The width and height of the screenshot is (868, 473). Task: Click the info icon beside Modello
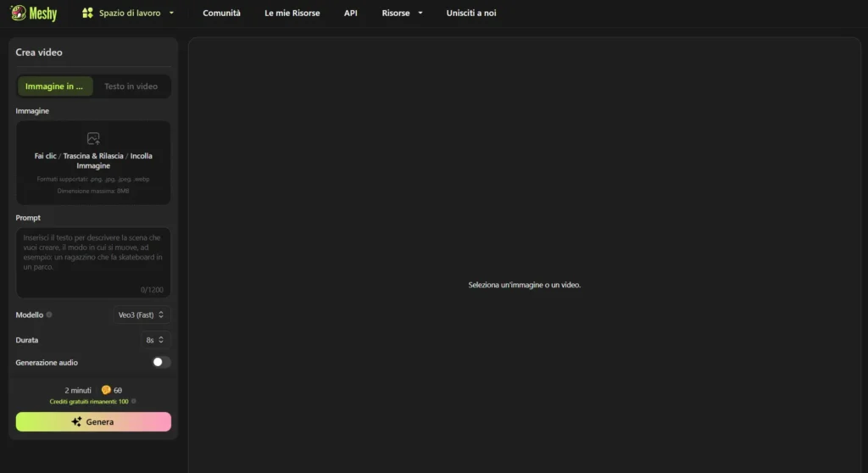click(49, 314)
